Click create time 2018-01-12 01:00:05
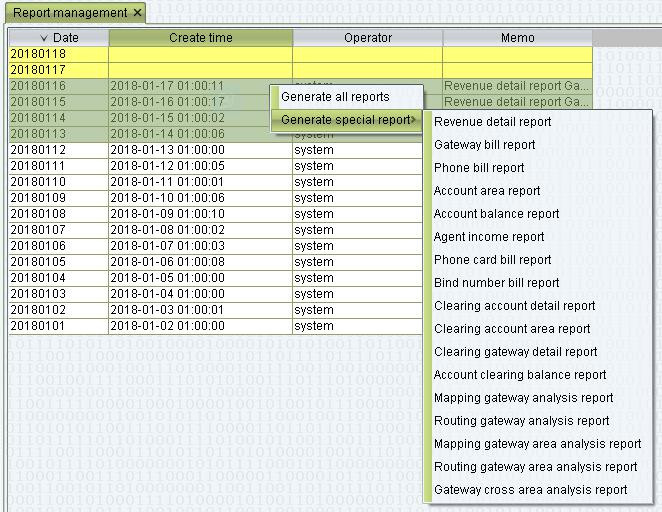 coord(201,166)
